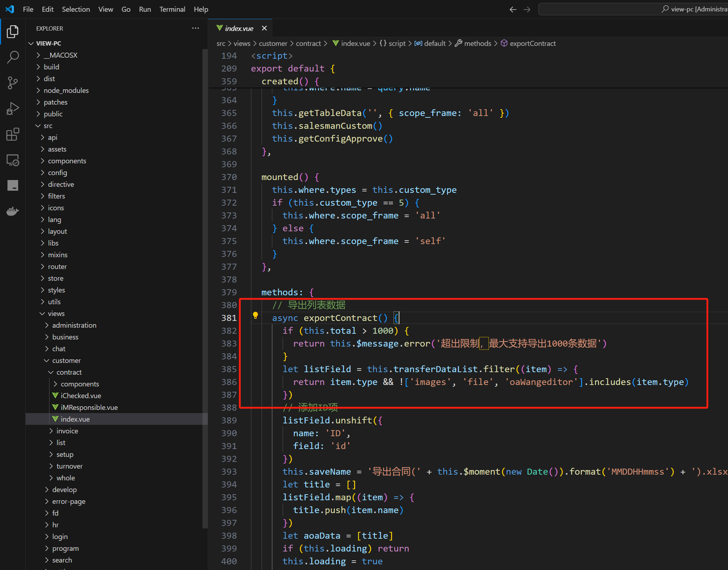
Task: Open the Search view icon
Action: pos(13,57)
